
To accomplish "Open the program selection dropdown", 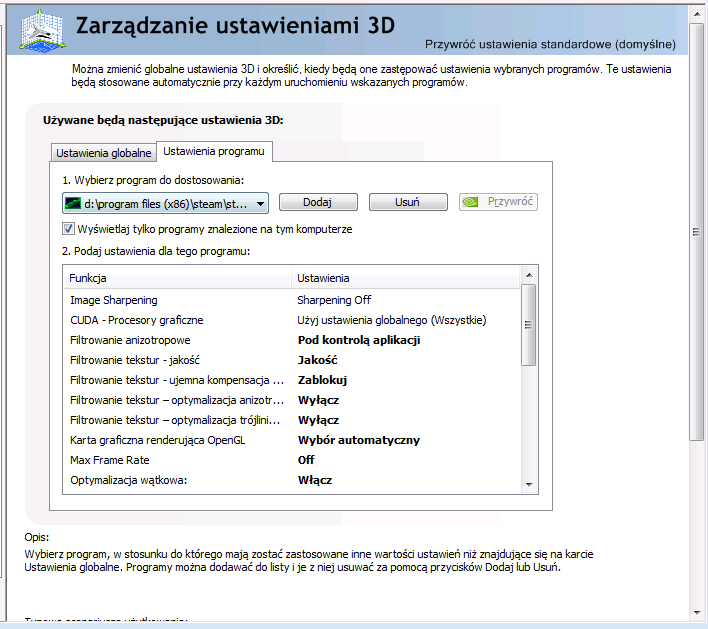I will [260, 203].
